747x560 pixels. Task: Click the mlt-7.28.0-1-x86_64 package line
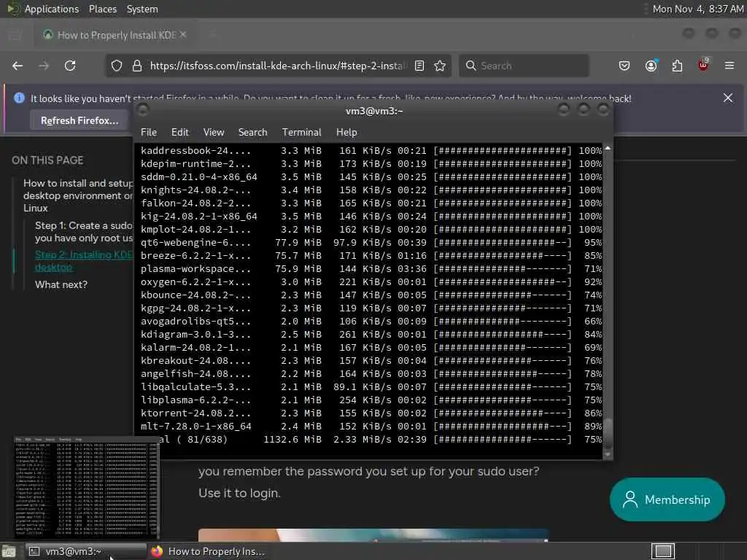tap(371, 427)
